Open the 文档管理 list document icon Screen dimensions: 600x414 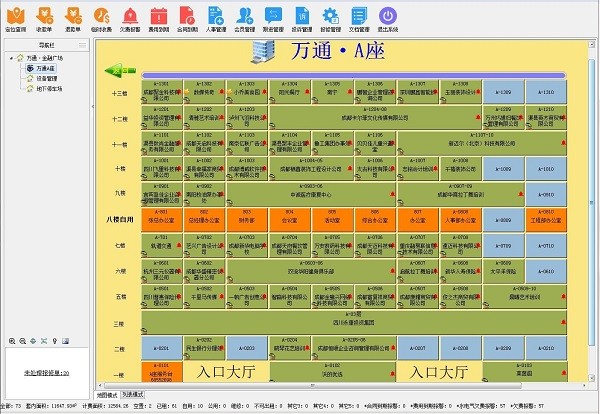(x=359, y=16)
